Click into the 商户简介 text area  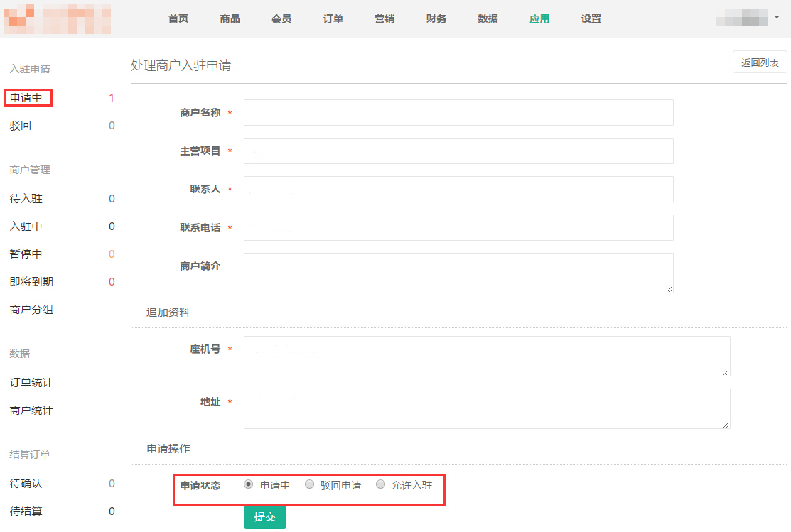(x=458, y=273)
